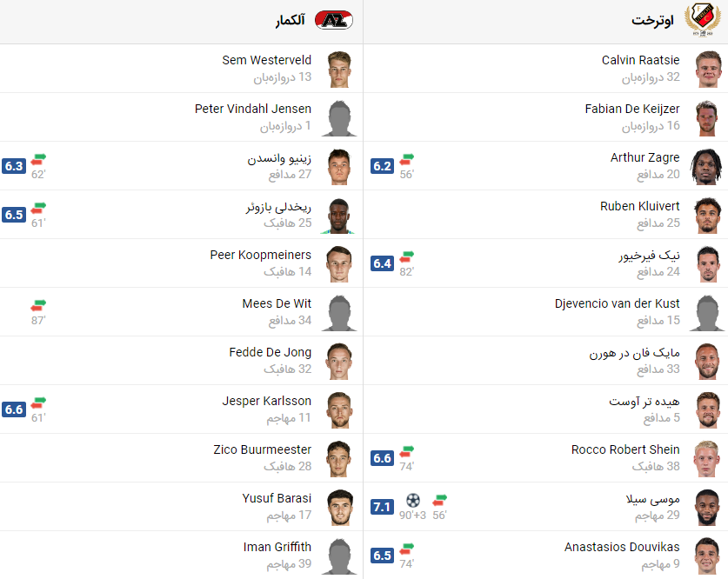This screenshot has height=579, width=728.
Task: Open the Calvin Raatsie player name link
Action: point(641,60)
